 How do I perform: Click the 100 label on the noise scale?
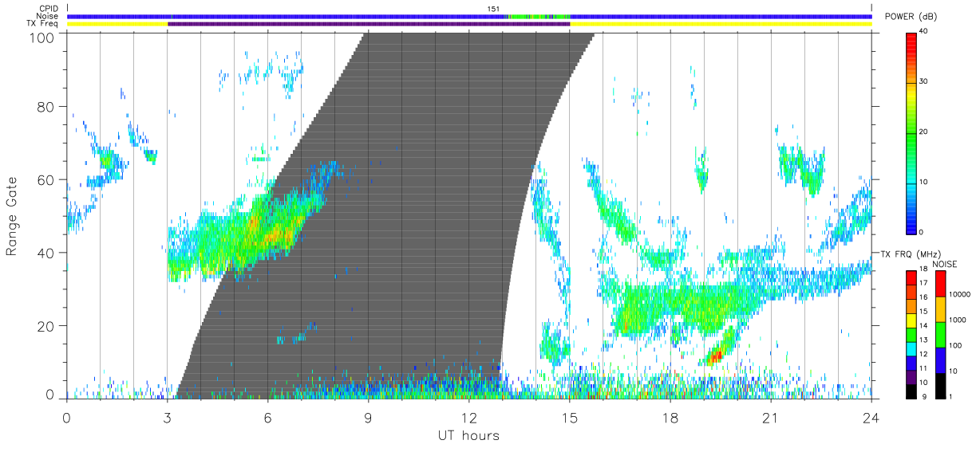click(x=954, y=345)
